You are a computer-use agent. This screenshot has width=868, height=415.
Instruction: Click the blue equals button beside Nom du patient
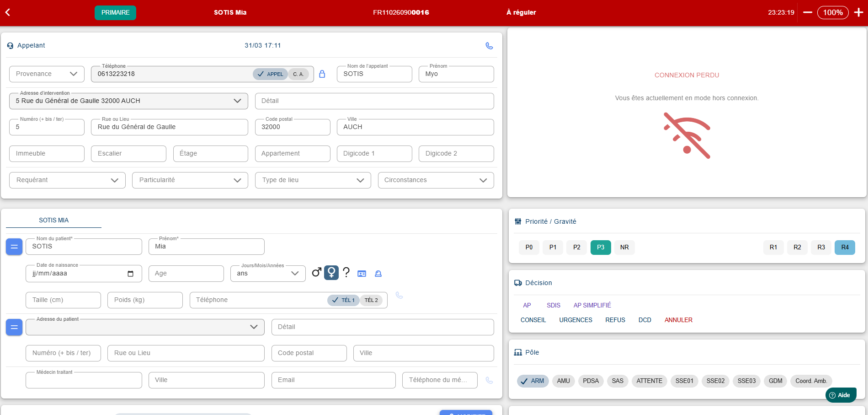click(14, 247)
